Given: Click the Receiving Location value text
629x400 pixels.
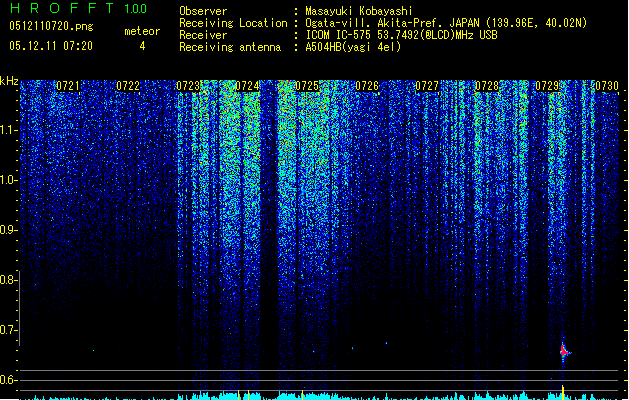Looking at the screenshot, I should [x=446, y=23].
